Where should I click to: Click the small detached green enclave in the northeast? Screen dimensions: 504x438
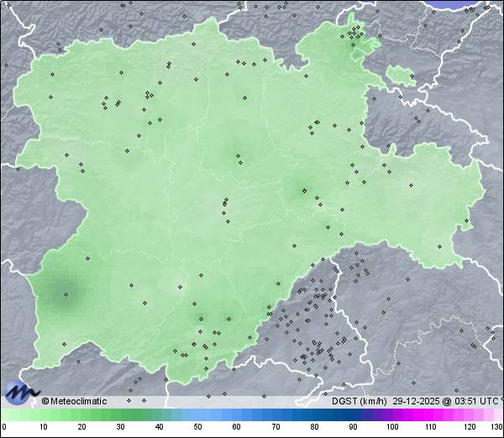pos(401,76)
